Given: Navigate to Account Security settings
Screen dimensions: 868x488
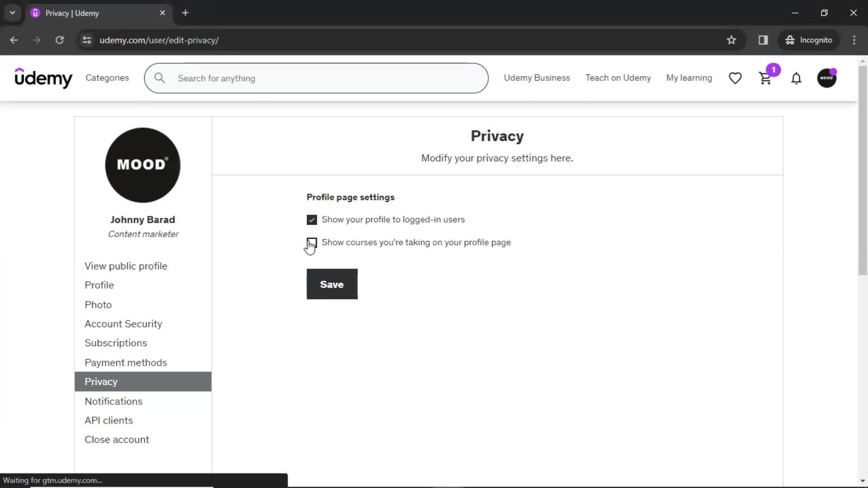Looking at the screenshot, I should (x=123, y=324).
